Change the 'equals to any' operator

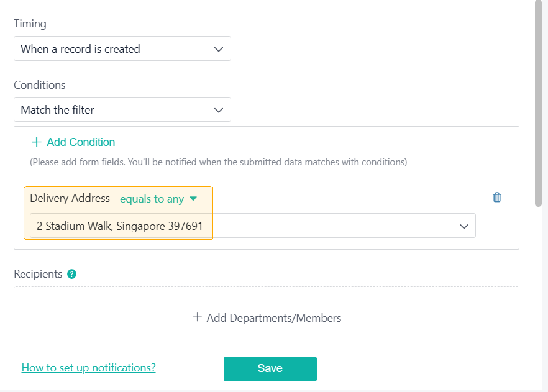coord(152,199)
